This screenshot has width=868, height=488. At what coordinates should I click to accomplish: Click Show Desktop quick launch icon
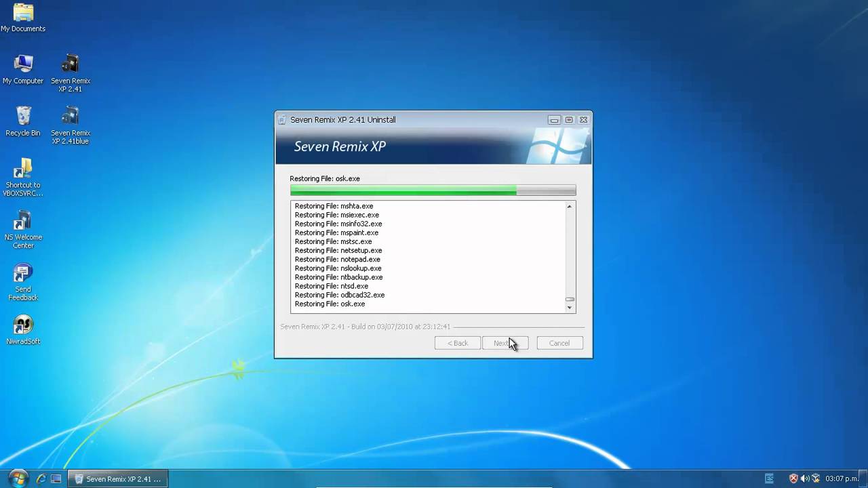pyautogui.click(x=56, y=479)
